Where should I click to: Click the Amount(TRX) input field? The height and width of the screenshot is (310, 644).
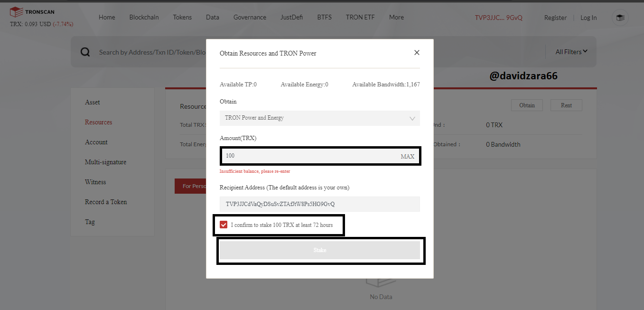[x=320, y=156]
